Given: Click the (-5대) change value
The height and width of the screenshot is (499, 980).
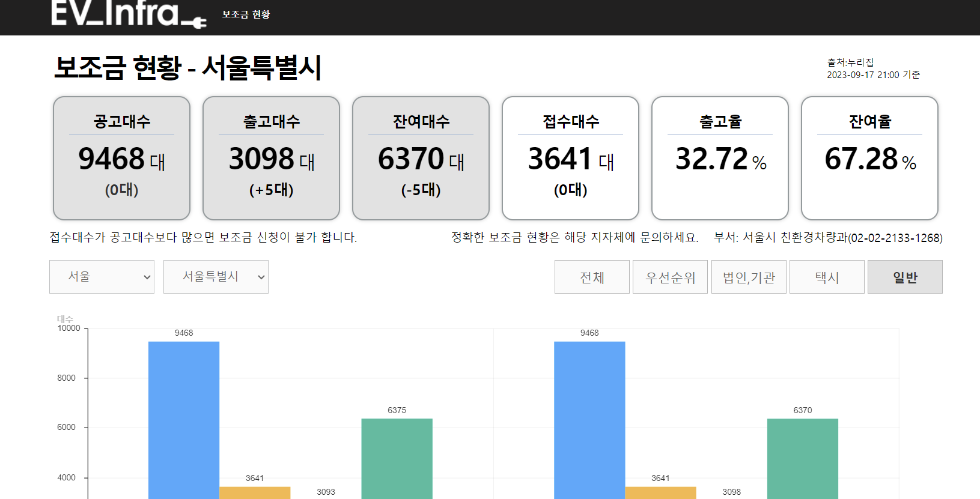Looking at the screenshot, I should click(x=421, y=190).
